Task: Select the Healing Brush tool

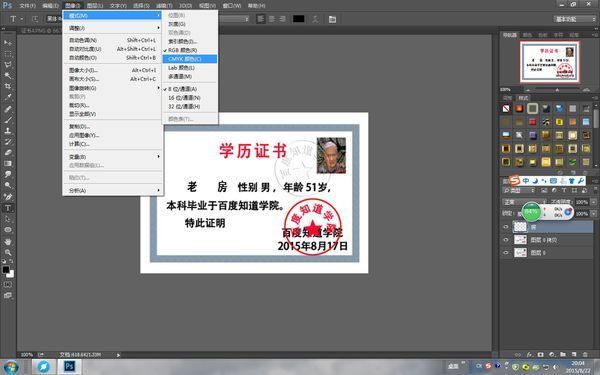Action: 8,109
